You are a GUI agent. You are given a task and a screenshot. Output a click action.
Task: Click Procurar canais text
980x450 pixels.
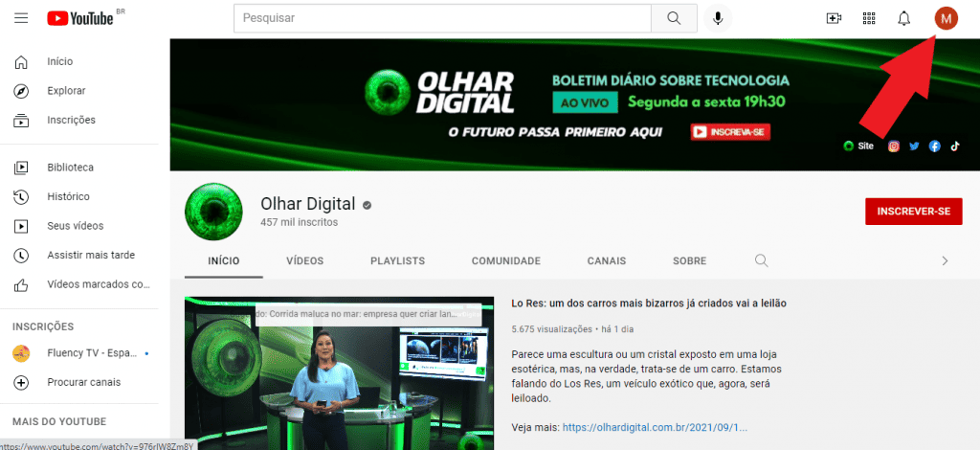[84, 383]
